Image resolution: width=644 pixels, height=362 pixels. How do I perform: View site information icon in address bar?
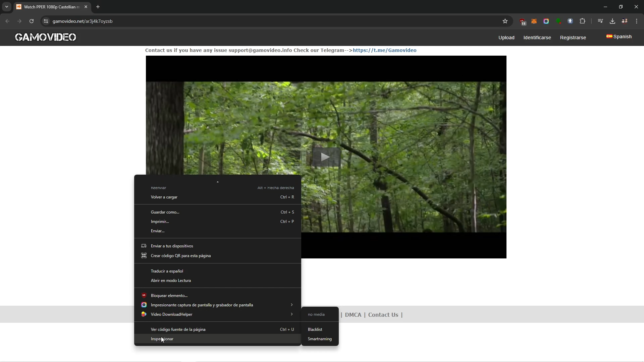click(x=46, y=21)
